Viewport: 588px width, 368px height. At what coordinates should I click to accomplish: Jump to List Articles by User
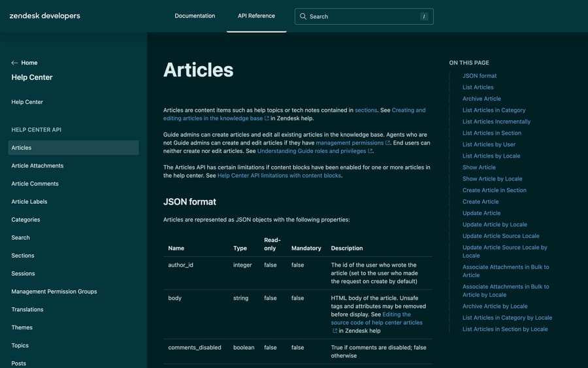point(489,144)
